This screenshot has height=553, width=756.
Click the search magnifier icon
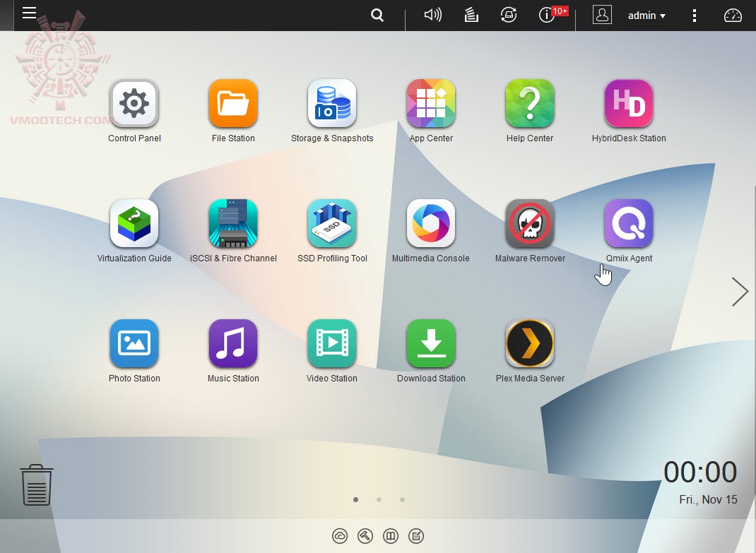[377, 16]
